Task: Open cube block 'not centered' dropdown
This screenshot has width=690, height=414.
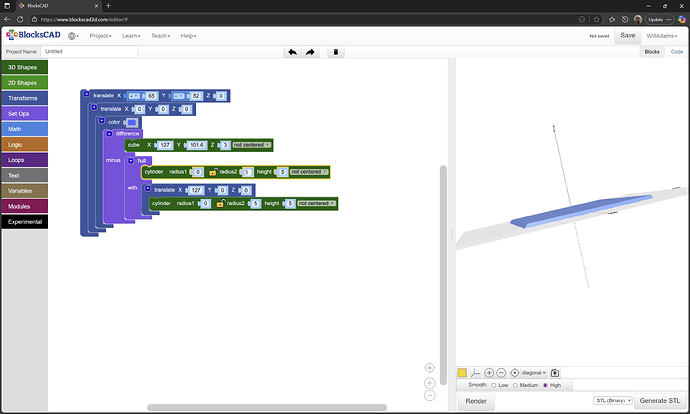Action: click(252, 145)
